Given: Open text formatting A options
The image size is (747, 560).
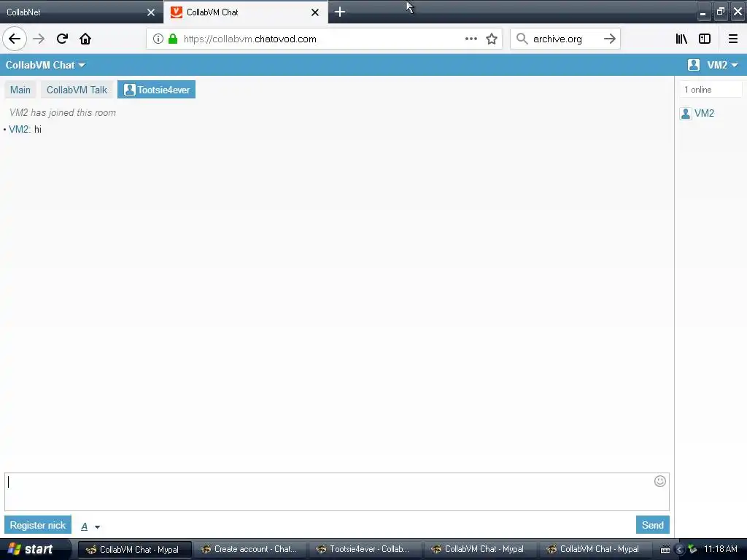Looking at the screenshot, I should click(x=90, y=526).
